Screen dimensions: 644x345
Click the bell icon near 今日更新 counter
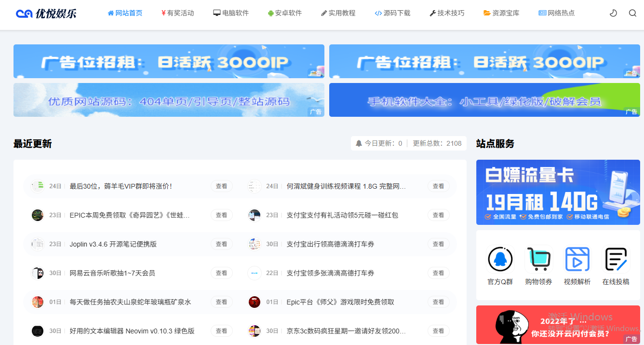[x=359, y=143]
